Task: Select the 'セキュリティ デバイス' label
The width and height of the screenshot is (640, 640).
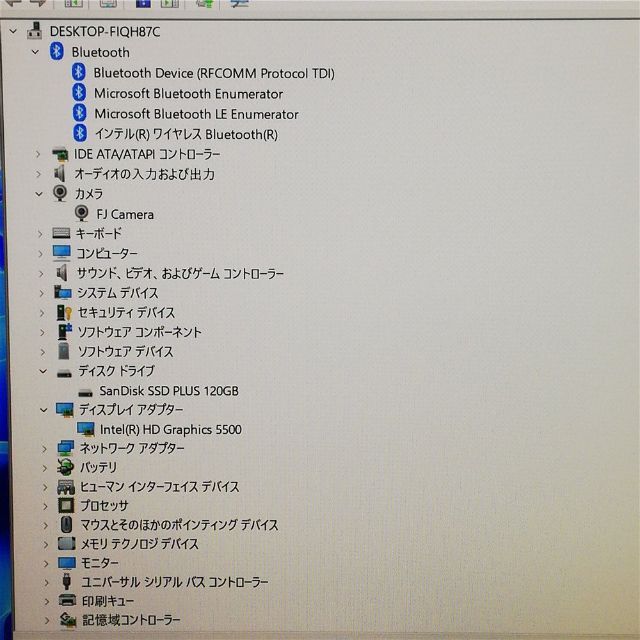Action: pyautogui.click(x=126, y=312)
